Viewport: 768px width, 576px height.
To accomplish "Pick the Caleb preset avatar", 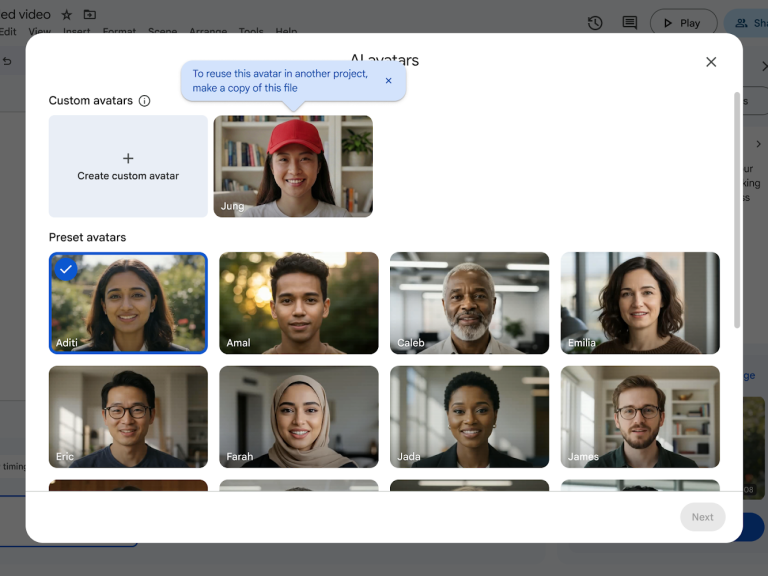I will (x=469, y=303).
